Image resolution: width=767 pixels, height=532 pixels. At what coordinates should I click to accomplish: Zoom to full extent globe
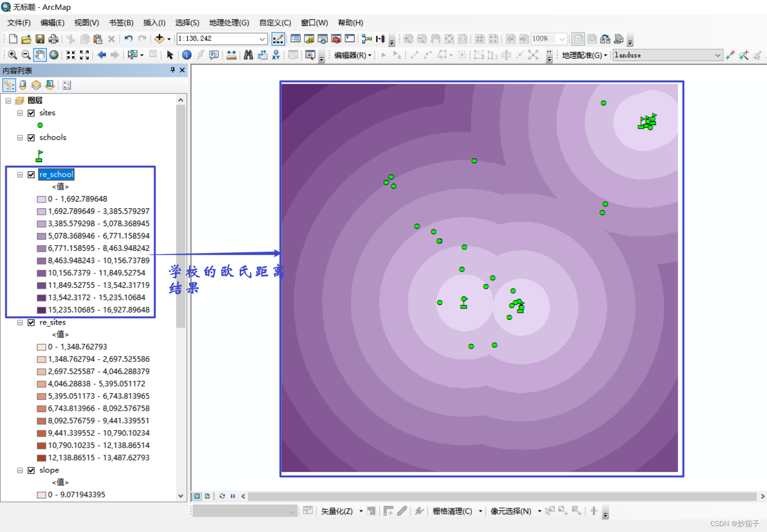click(54, 55)
